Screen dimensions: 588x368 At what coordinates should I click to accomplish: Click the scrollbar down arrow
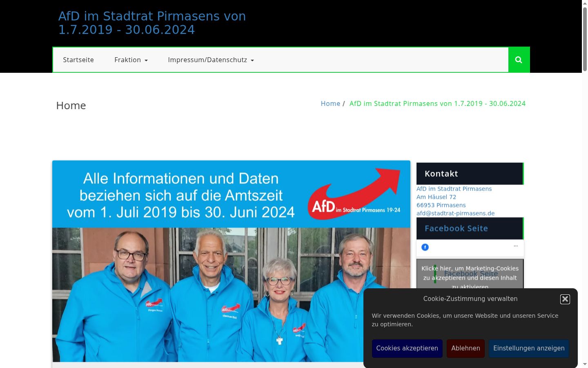[x=585, y=364]
